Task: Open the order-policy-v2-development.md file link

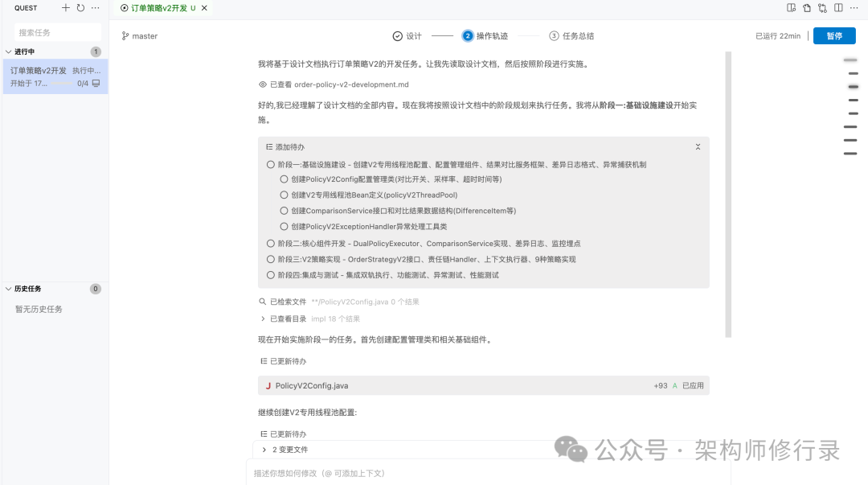Action: pyautogui.click(x=351, y=84)
